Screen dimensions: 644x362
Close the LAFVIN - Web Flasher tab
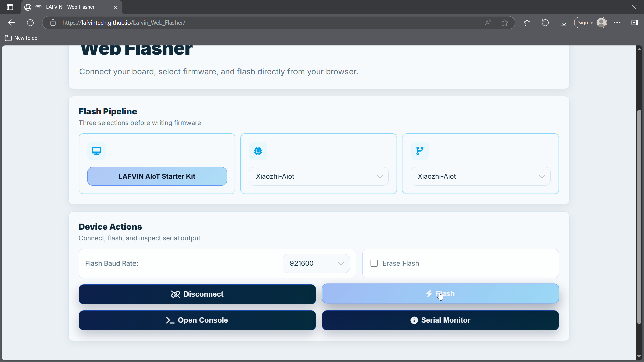(115, 7)
